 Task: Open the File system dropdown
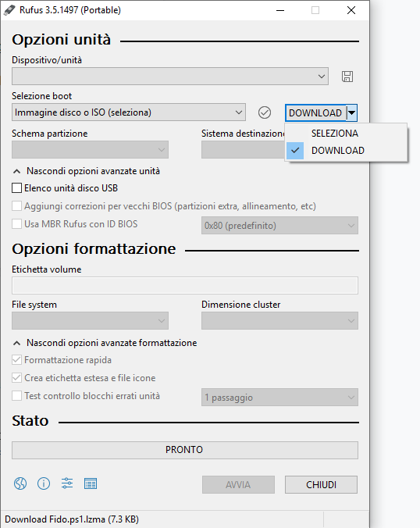coord(90,320)
